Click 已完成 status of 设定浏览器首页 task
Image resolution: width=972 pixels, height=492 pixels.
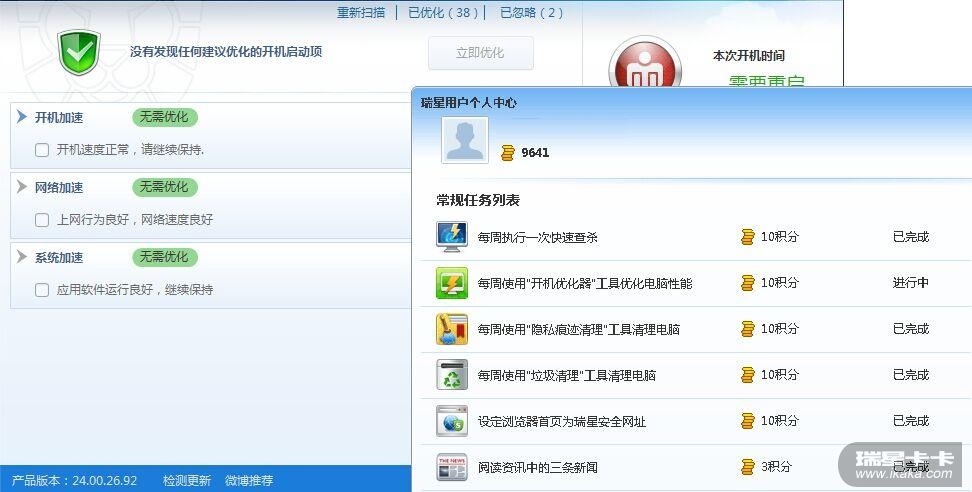coord(911,421)
